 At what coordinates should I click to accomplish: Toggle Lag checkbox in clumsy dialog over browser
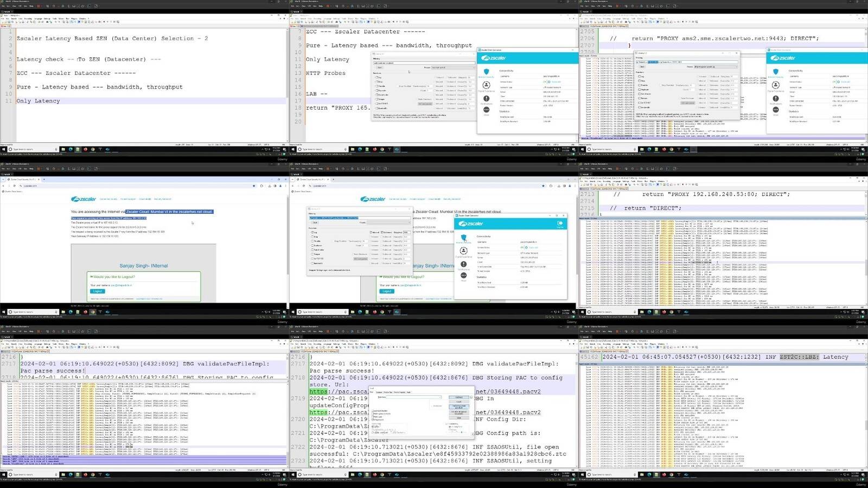point(311,232)
